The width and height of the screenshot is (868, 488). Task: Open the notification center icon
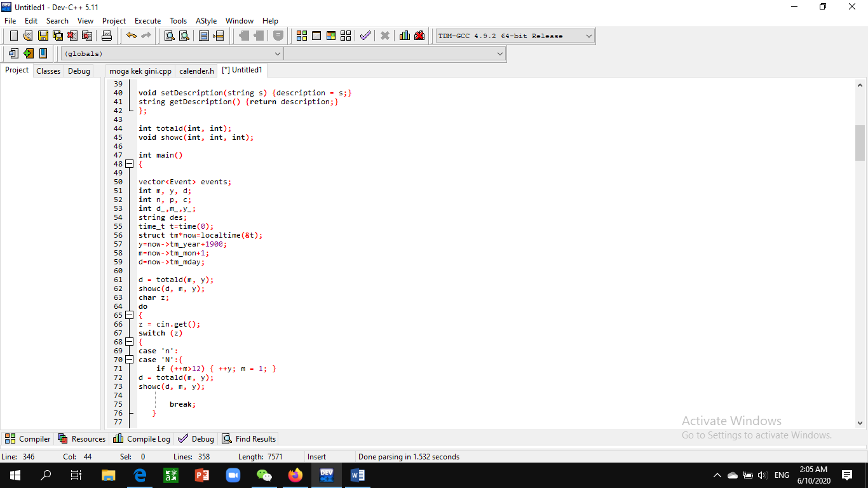[846, 475]
